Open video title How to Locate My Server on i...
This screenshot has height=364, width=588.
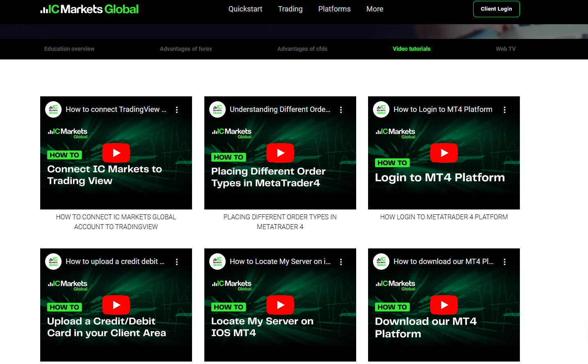tap(280, 262)
